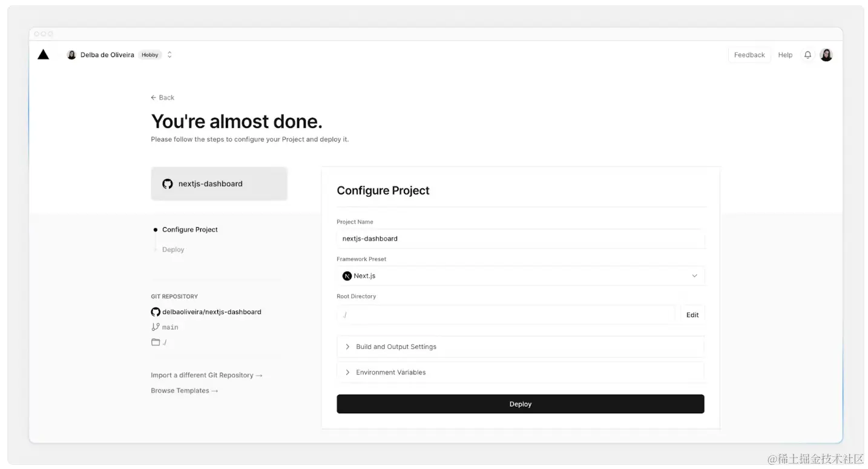Open the team scope switcher arrows
868x469 pixels.
(169, 55)
